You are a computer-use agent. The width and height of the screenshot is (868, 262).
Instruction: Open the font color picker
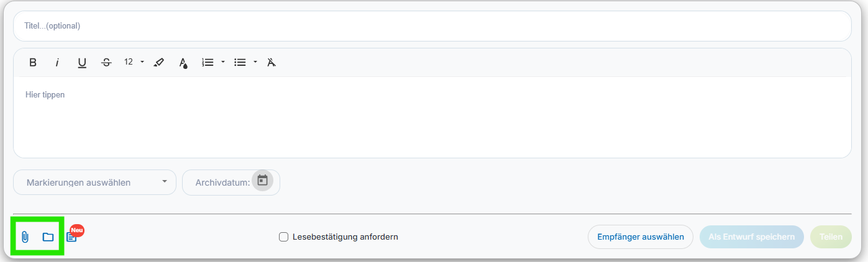pos(183,62)
